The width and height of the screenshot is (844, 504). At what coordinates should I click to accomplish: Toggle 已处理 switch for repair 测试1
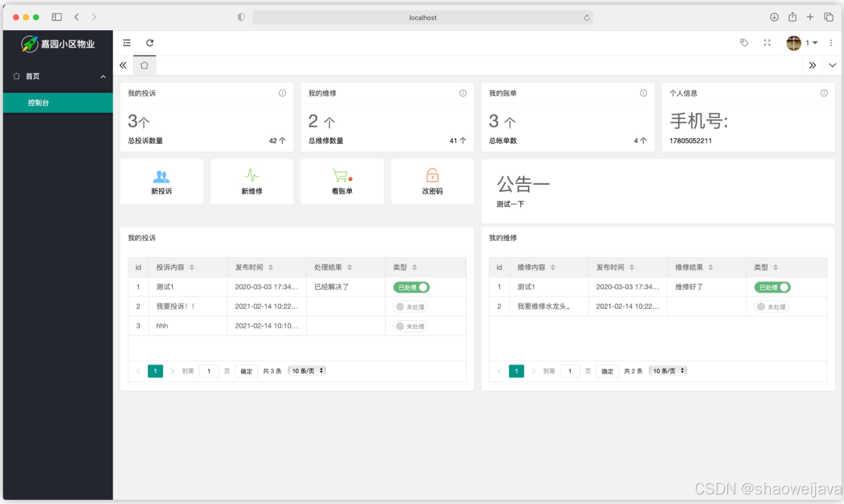[x=772, y=287]
